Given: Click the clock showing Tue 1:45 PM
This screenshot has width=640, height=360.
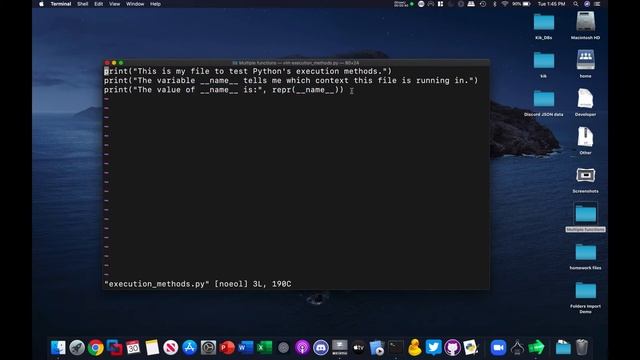Looking at the screenshot, I should [551, 4].
